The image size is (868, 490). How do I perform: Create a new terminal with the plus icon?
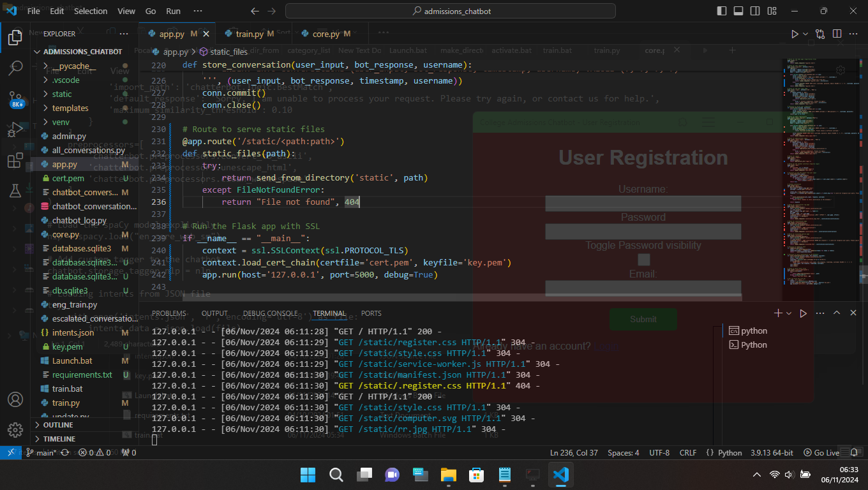click(x=778, y=313)
